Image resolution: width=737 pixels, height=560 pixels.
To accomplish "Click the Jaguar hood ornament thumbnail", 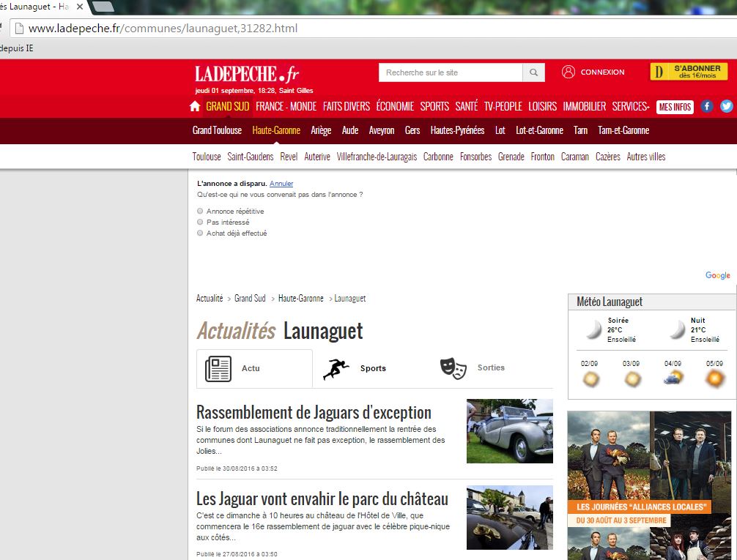I will [509, 518].
